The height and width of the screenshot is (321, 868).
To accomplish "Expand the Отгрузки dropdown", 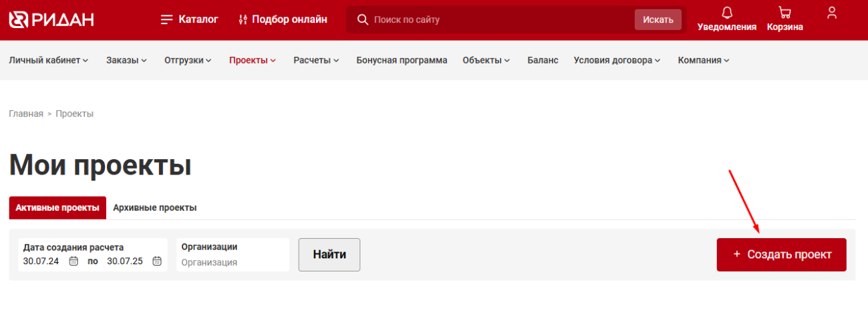I will (x=188, y=60).
